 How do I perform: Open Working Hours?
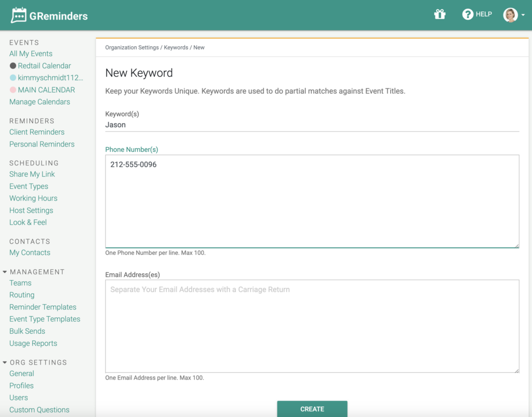[33, 198]
